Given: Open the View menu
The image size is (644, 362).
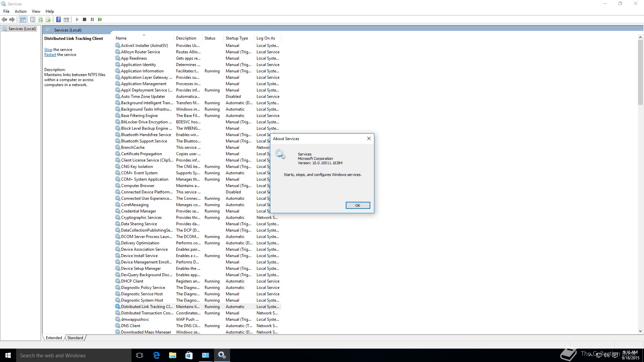Looking at the screenshot, I should pos(36,11).
